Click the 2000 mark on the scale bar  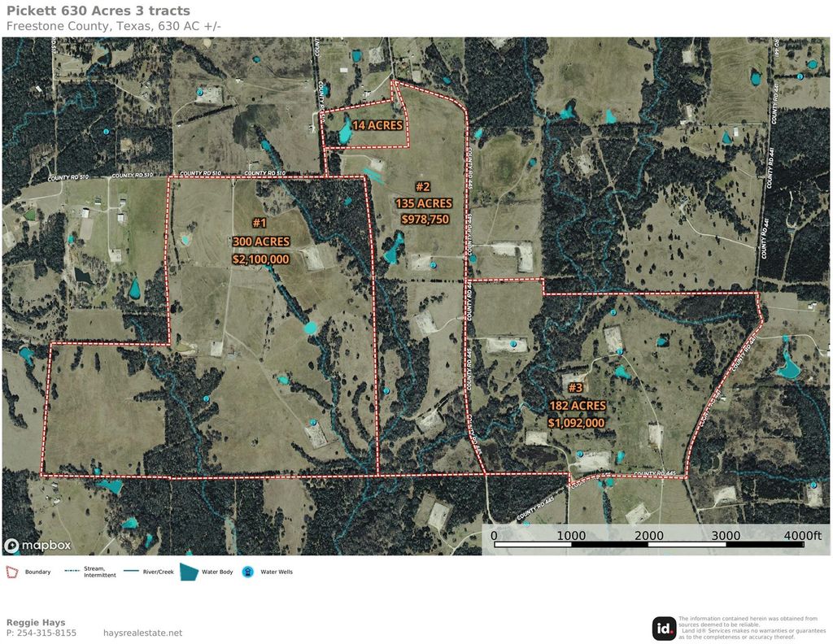[648, 535]
